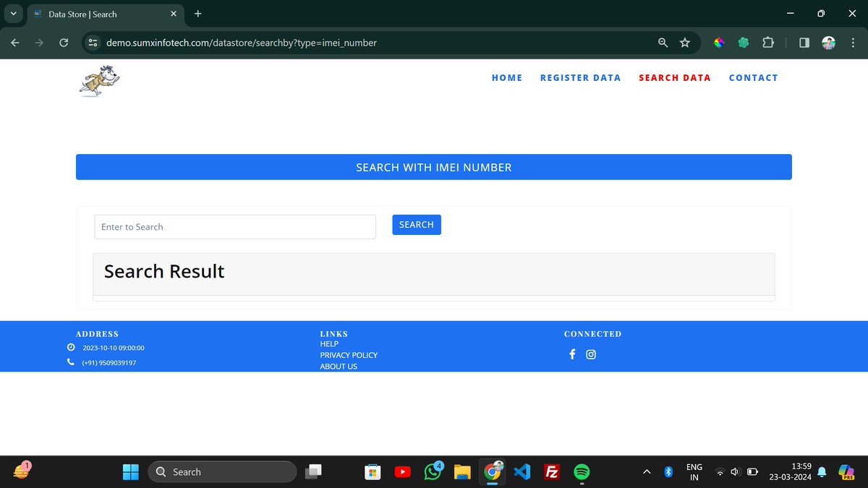The image size is (868, 488).
Task: Show hidden system tray icons
Action: coord(647,472)
